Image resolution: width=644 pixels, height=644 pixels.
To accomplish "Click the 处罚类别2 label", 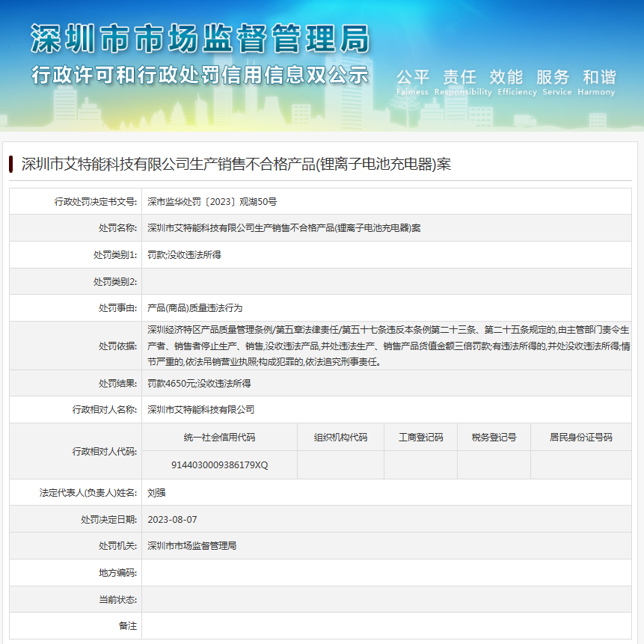I will click(115, 282).
